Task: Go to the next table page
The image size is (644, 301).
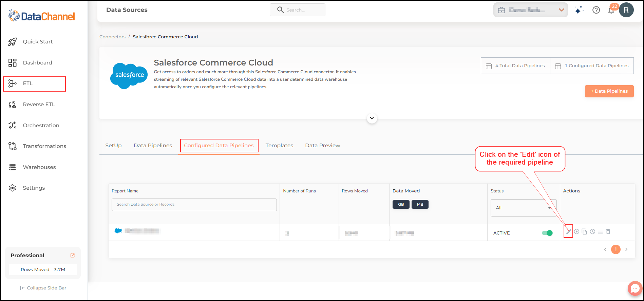Action: [626, 249]
